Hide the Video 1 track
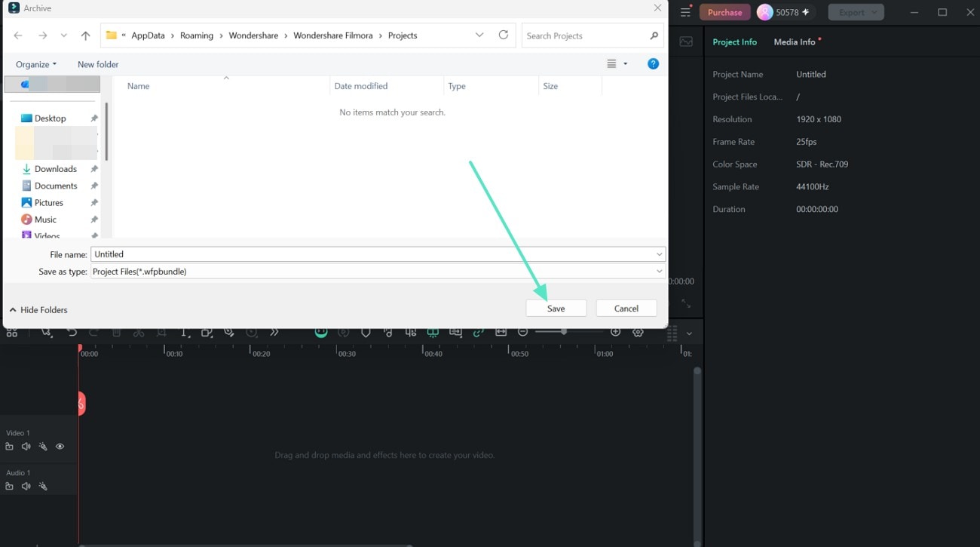Image resolution: width=980 pixels, height=547 pixels. (60, 447)
